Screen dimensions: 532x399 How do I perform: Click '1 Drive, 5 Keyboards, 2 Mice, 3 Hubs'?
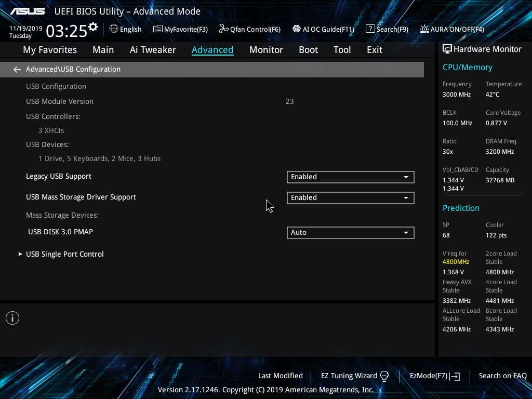click(x=99, y=159)
